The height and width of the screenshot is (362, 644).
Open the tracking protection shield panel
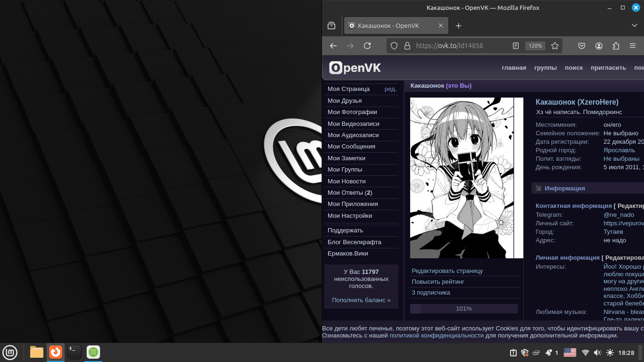(x=394, y=46)
